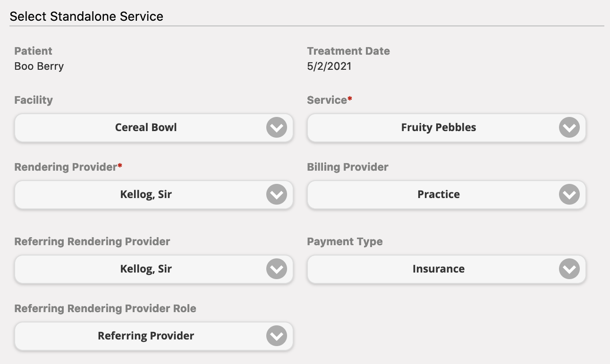Click the Referring Rendering Provider Role arrow icon
The width and height of the screenshot is (610, 364).
tap(276, 336)
